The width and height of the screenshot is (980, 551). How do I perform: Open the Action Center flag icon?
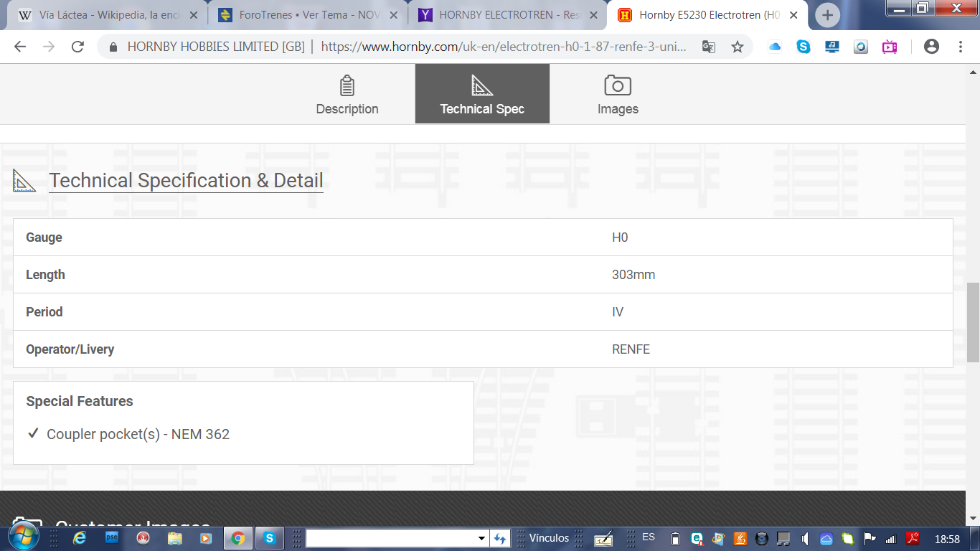coord(870,538)
